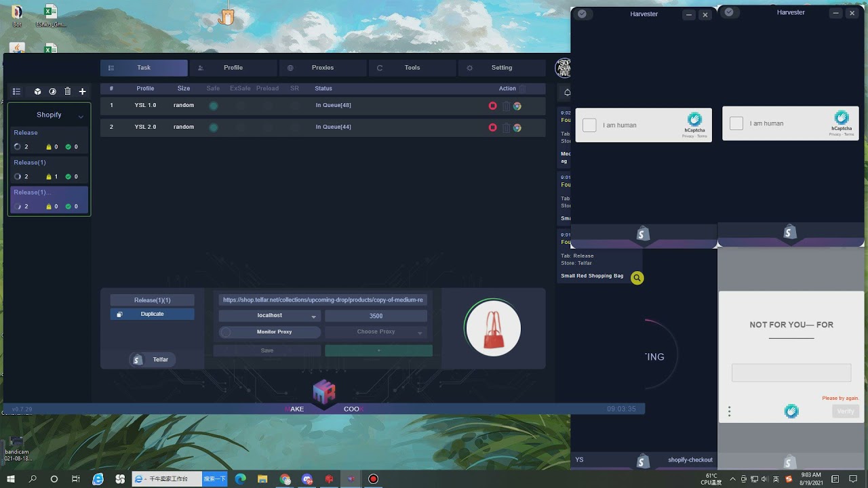This screenshot has width=868, height=488.
Task: Open the localhost proxy dropdown
Action: (269, 316)
